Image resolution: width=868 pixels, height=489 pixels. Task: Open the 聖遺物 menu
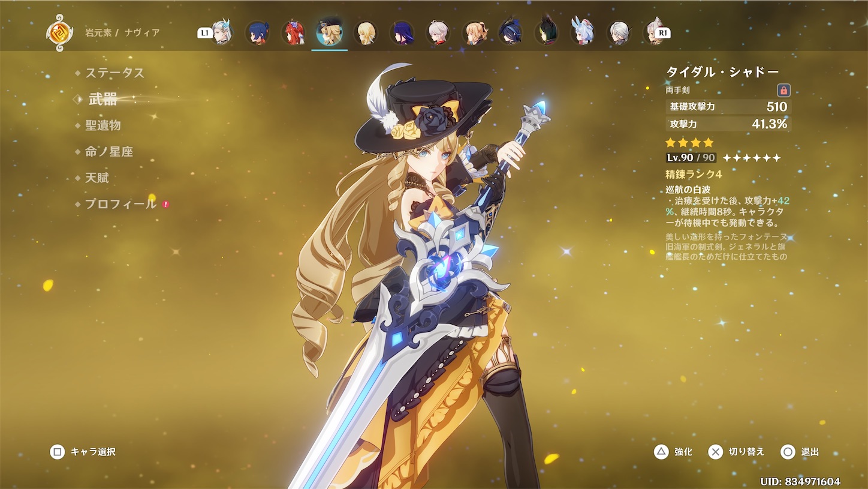click(103, 125)
